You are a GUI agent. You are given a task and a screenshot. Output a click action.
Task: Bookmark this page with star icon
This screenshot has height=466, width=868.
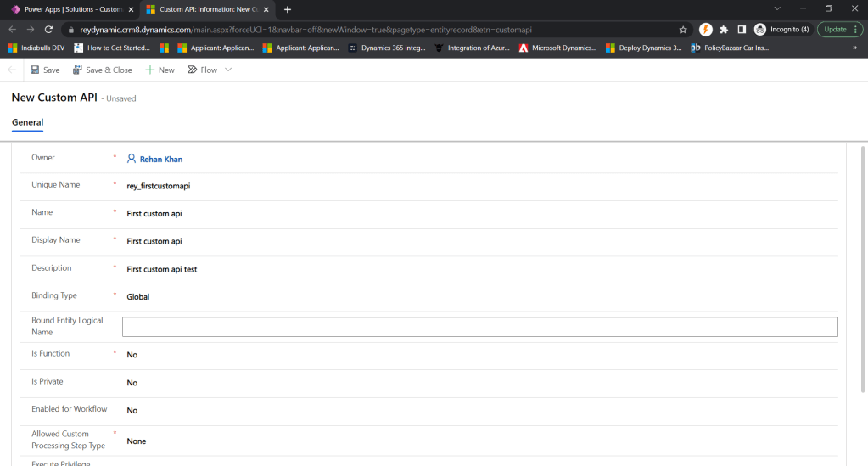point(683,29)
